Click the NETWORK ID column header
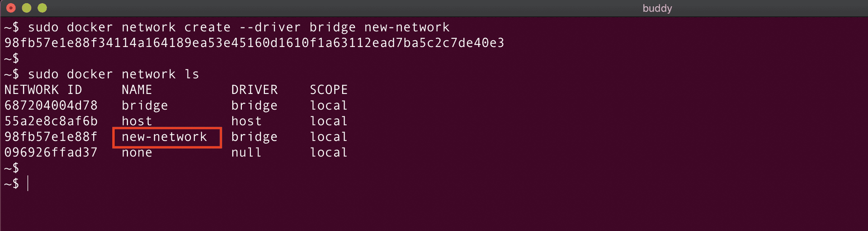 (43, 90)
